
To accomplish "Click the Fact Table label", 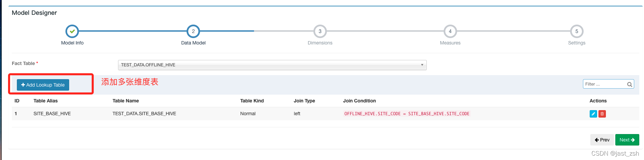I will pos(25,63).
